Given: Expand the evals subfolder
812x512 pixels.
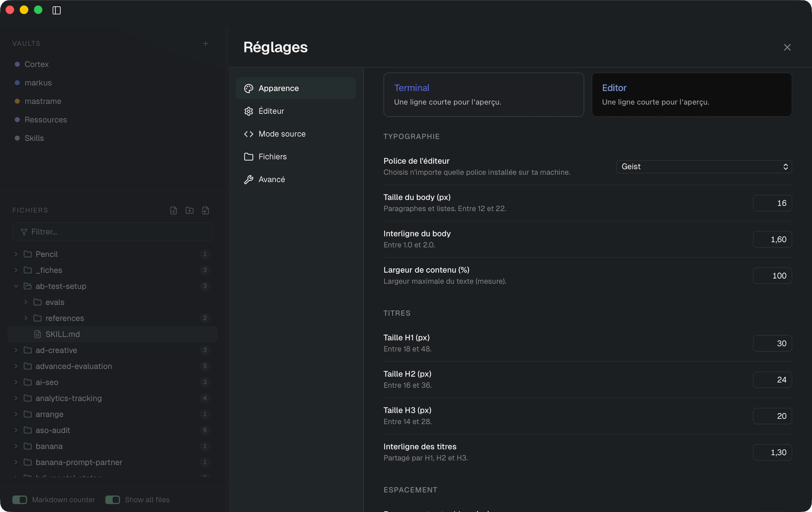Looking at the screenshot, I should [26, 302].
